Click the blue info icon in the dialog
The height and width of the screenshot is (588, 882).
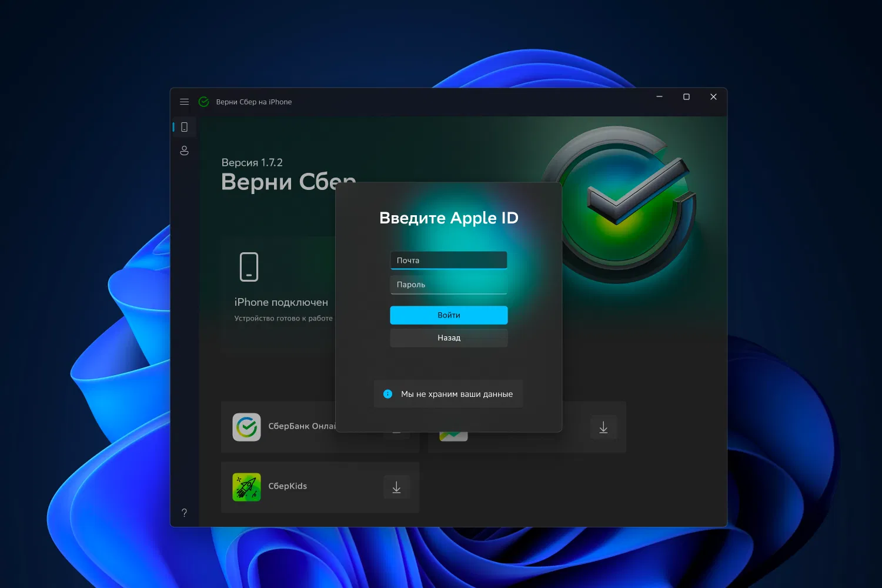click(387, 394)
